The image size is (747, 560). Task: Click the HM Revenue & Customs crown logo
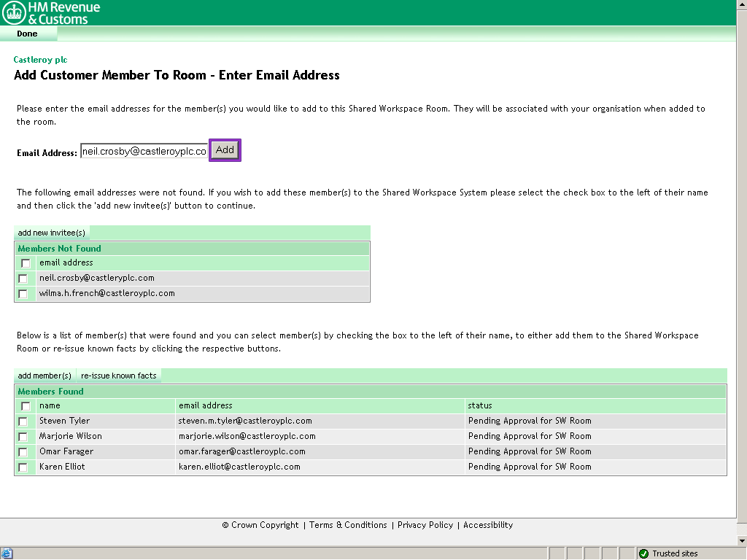pyautogui.click(x=14, y=12)
